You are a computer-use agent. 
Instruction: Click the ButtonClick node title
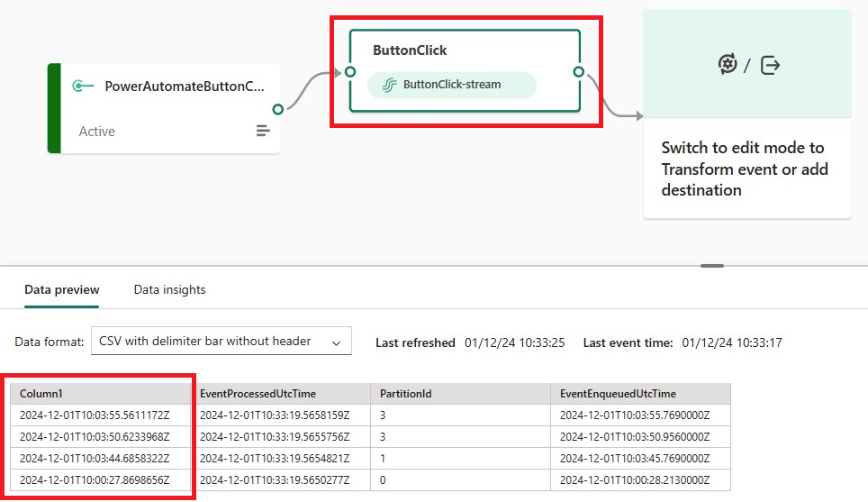[x=410, y=50]
